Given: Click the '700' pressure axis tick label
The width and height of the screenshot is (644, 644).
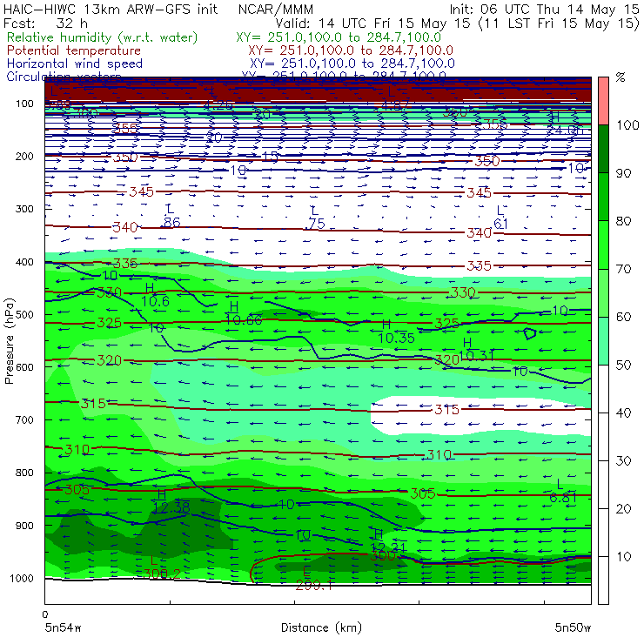Looking at the screenshot, I should click(24, 420).
